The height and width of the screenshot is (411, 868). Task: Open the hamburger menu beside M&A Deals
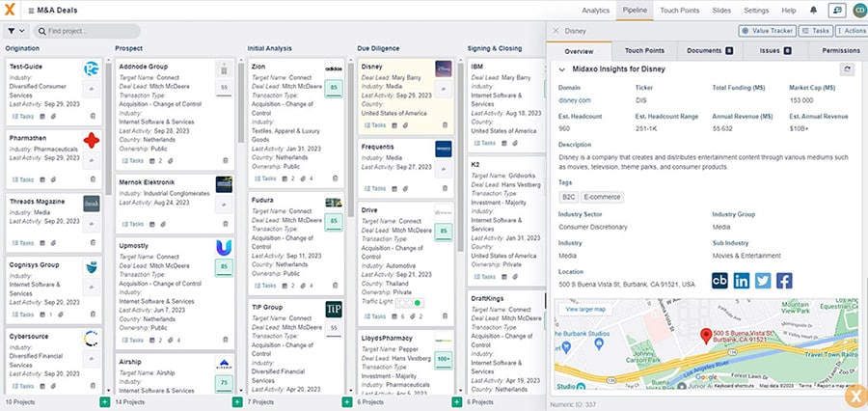tap(31, 11)
